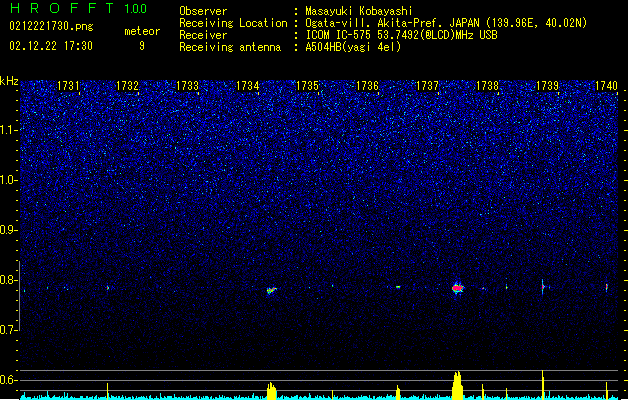Click the 1738 time marker

487,86
